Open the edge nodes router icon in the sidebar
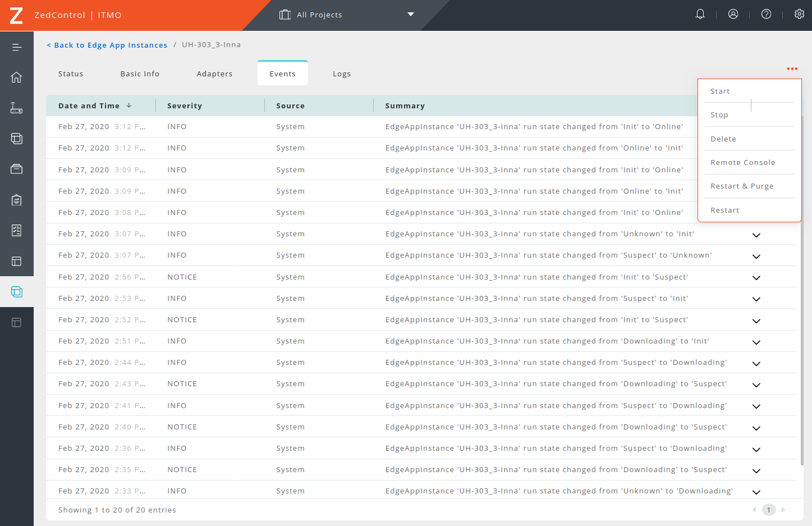 pos(17,108)
